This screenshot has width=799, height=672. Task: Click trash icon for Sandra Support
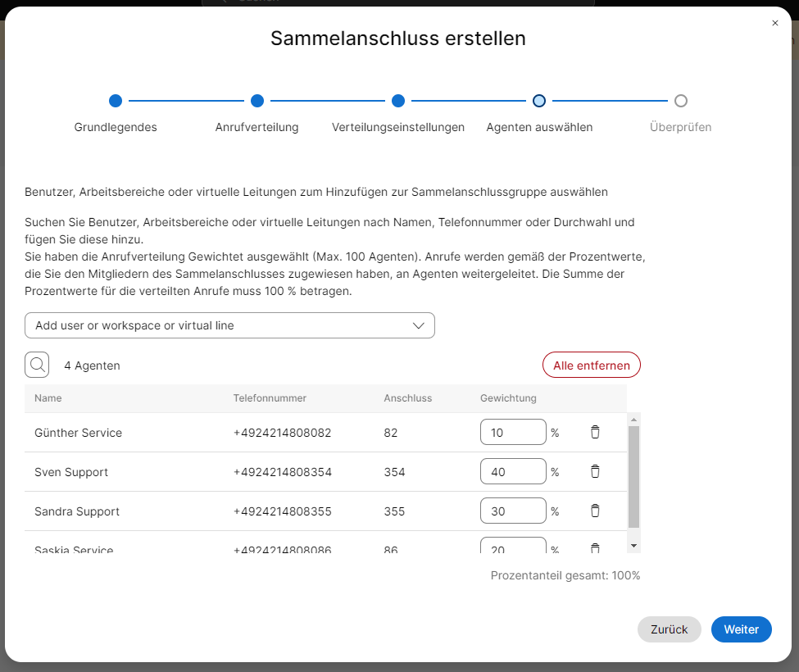pyautogui.click(x=595, y=511)
